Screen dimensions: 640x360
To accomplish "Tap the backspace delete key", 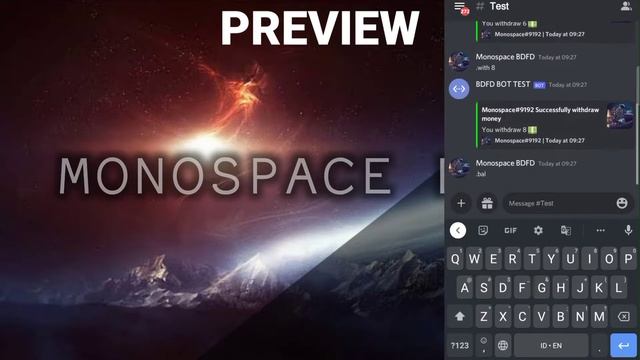I will [624, 316].
